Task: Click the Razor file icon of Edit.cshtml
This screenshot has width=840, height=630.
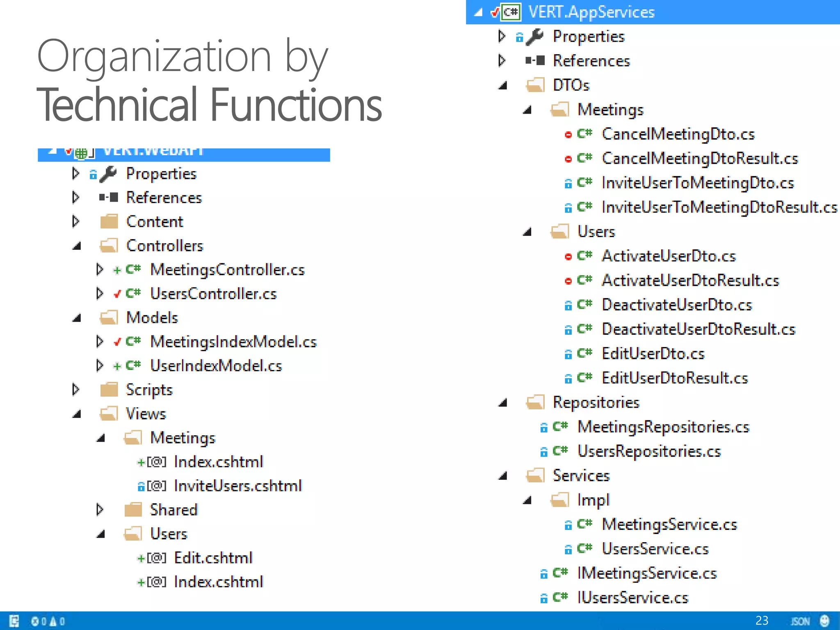Action: (157, 558)
